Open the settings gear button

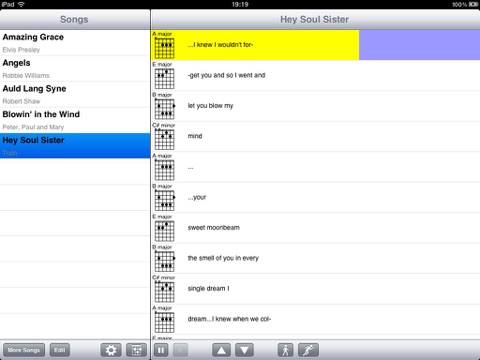point(111,350)
